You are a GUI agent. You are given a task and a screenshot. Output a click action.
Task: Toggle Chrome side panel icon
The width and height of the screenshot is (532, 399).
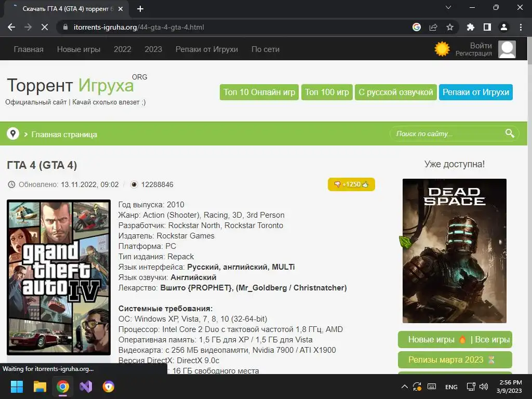487,27
